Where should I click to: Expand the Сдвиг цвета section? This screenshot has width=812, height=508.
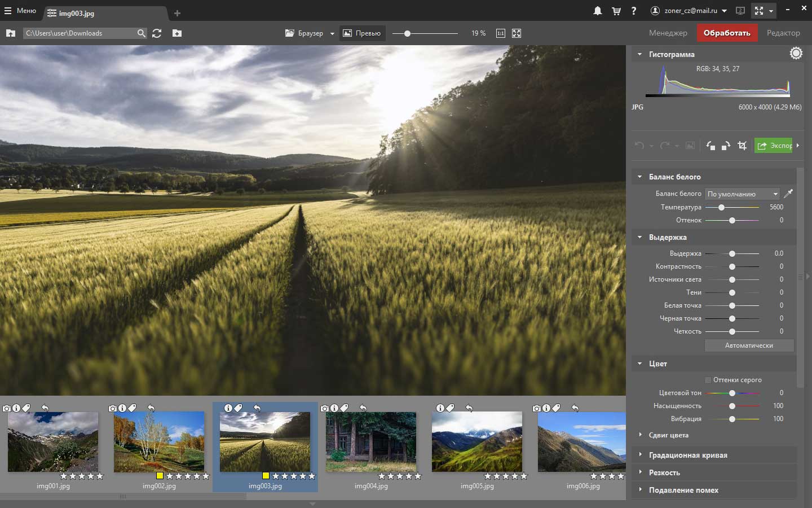tap(668, 435)
